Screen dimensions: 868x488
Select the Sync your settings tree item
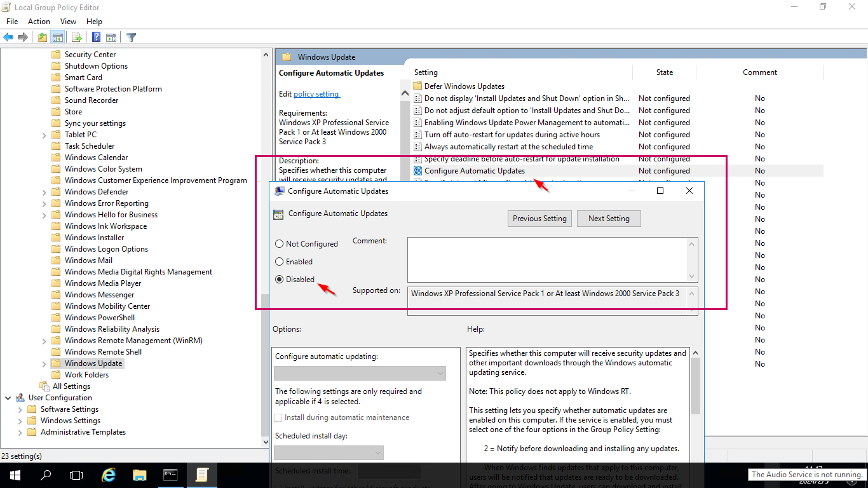tap(95, 123)
